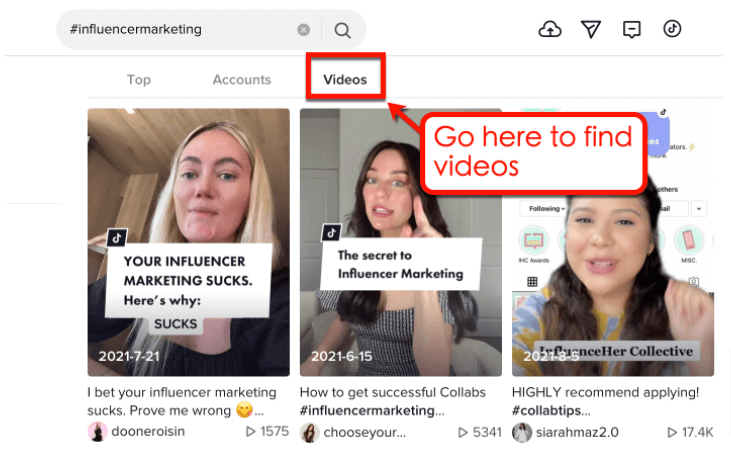The image size is (731, 454).
Task: Open the inbox notifications icon
Action: [631, 29]
